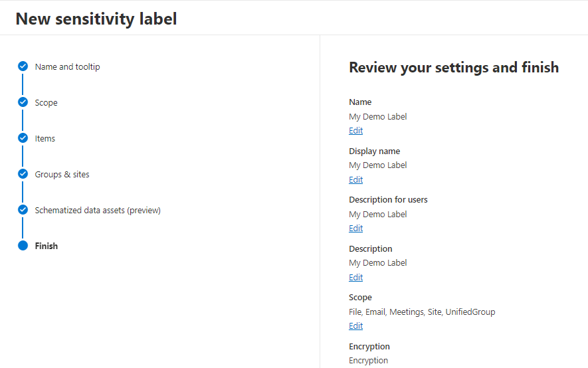Click the Schematized data assets checkmark icon

pyautogui.click(x=23, y=210)
